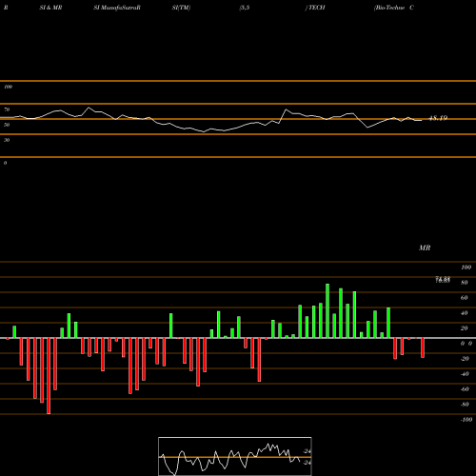
Task: Click the RSI axis label 0 at left
Action: click(5, 163)
